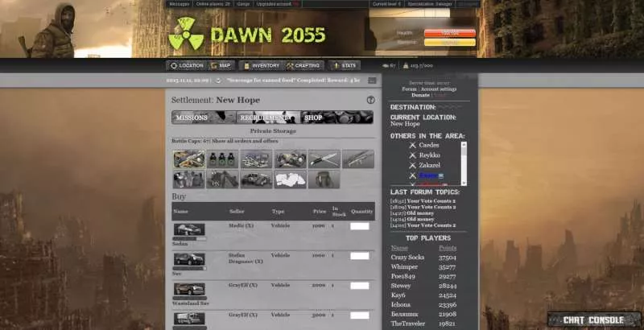Sort top players by Points

tap(448, 248)
